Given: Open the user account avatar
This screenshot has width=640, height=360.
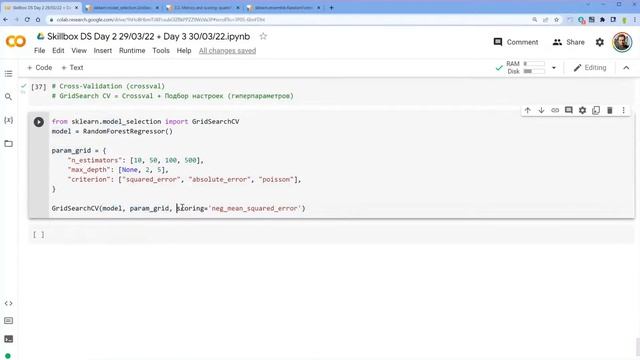Looking at the screenshot, I should (x=622, y=42).
